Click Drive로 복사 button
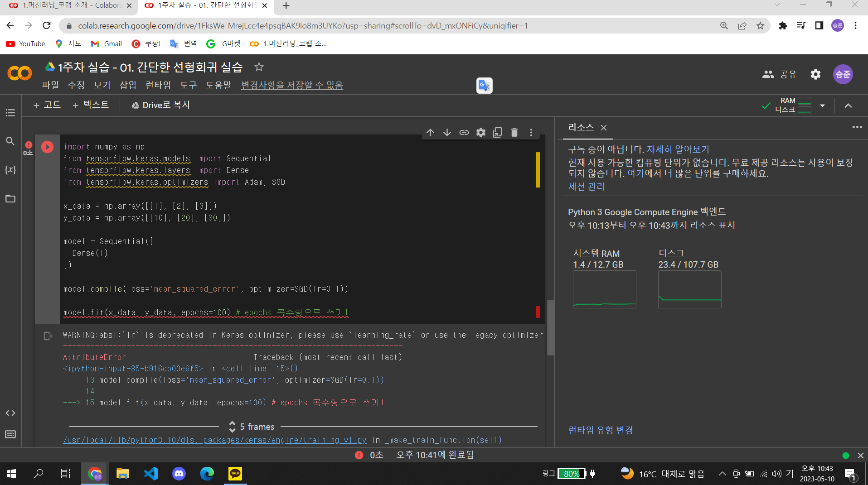This screenshot has width=868, height=485. click(160, 105)
